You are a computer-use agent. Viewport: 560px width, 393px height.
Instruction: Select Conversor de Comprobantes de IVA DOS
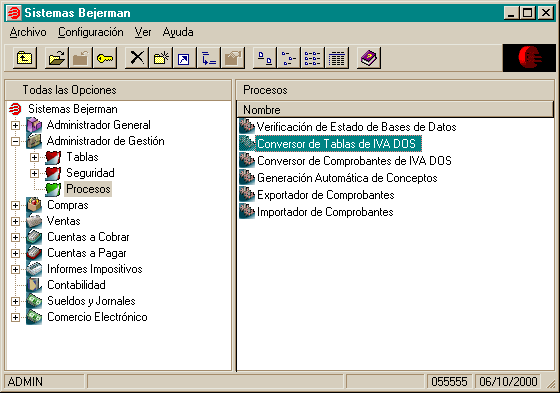coord(354,161)
